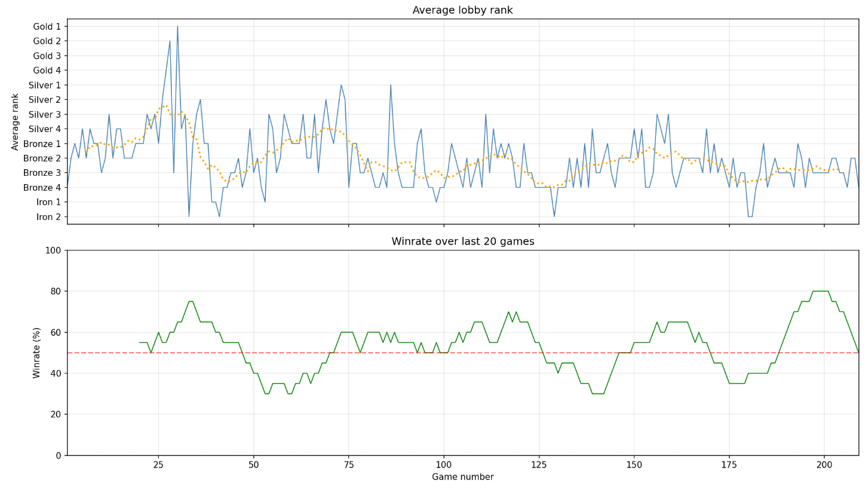Select the 'Silver 3' y-axis label
868x489 pixels.
[x=45, y=114]
